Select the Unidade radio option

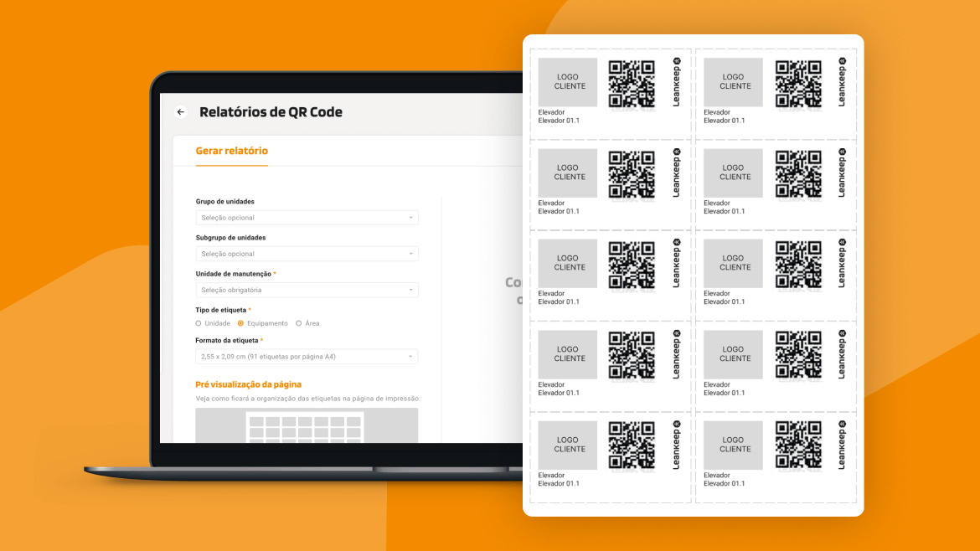pos(199,323)
